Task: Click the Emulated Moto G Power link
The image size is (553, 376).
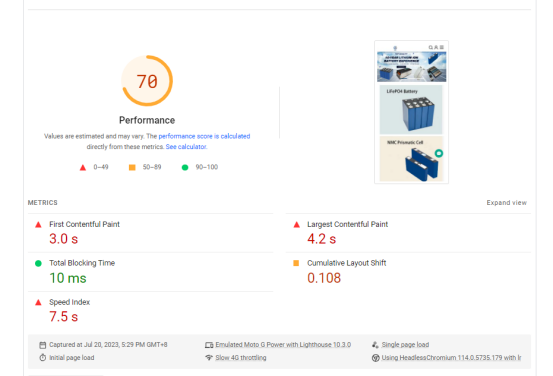Action: (283, 345)
